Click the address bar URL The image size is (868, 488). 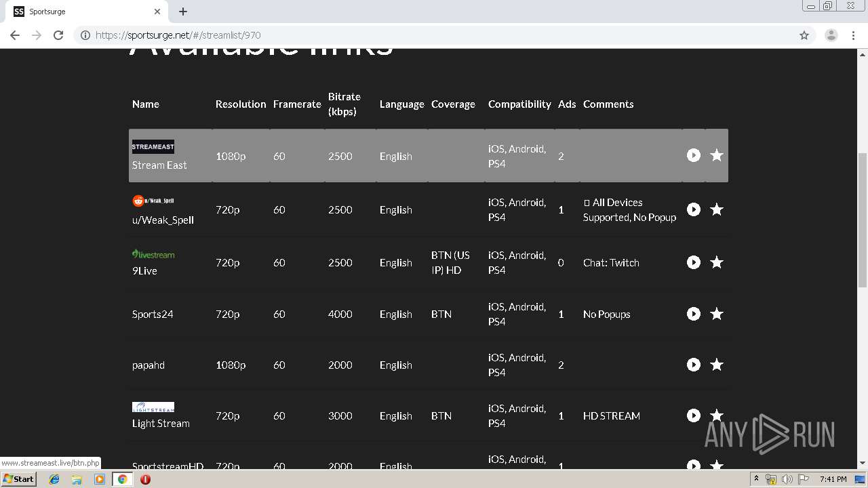178,35
